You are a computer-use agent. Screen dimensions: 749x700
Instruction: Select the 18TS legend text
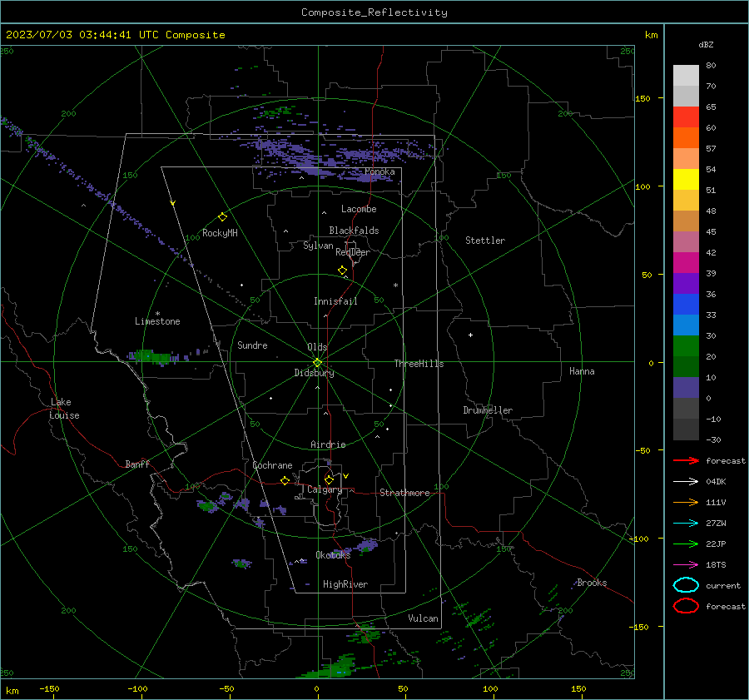(716, 565)
